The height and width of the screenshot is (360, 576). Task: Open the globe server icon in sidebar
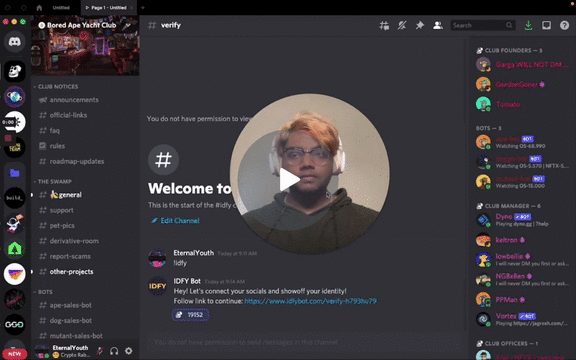(x=15, y=97)
